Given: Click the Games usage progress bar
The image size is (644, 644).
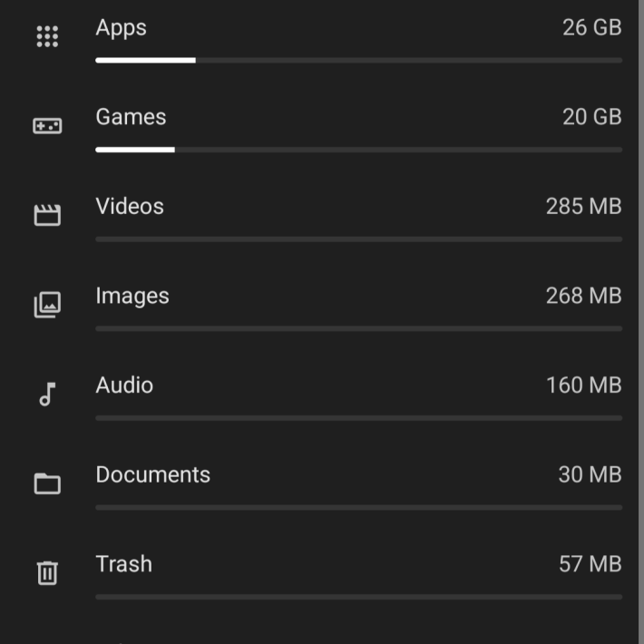Looking at the screenshot, I should click(359, 150).
